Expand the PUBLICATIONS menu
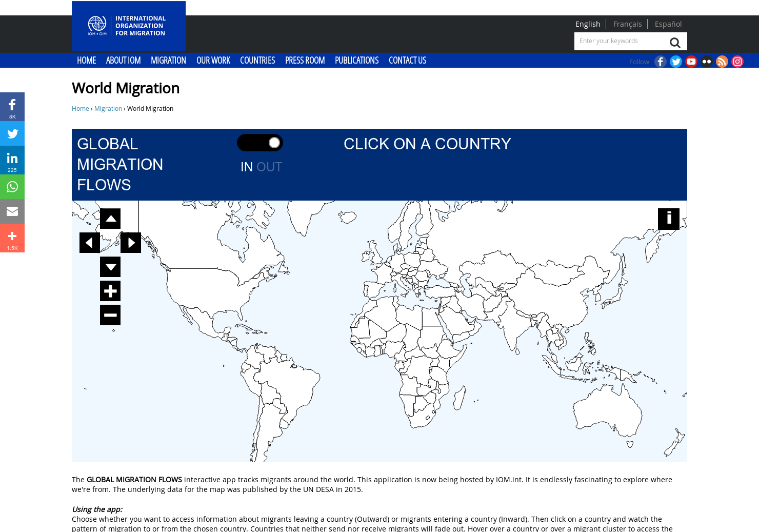This screenshot has width=759, height=532. pyautogui.click(x=356, y=60)
